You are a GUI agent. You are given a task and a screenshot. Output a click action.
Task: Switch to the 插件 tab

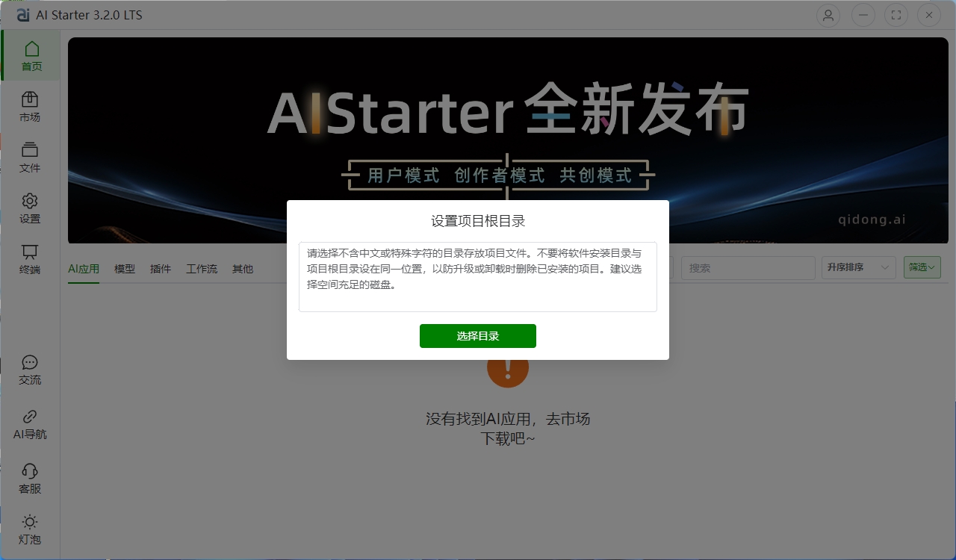tap(160, 269)
